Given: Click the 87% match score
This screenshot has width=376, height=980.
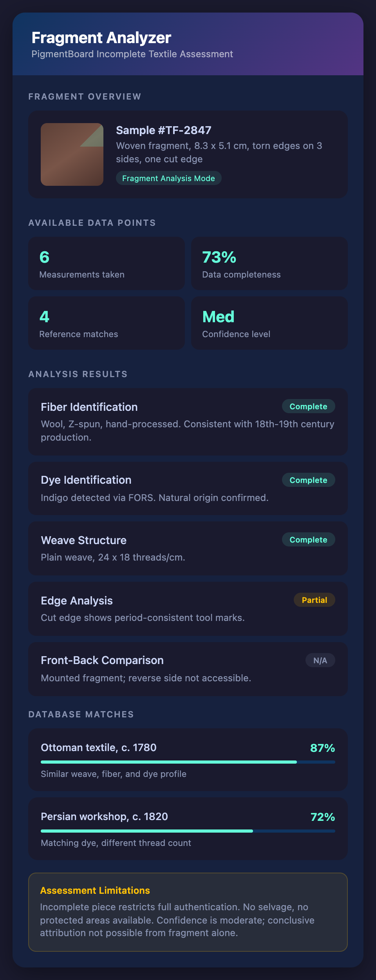Looking at the screenshot, I should click(x=322, y=748).
